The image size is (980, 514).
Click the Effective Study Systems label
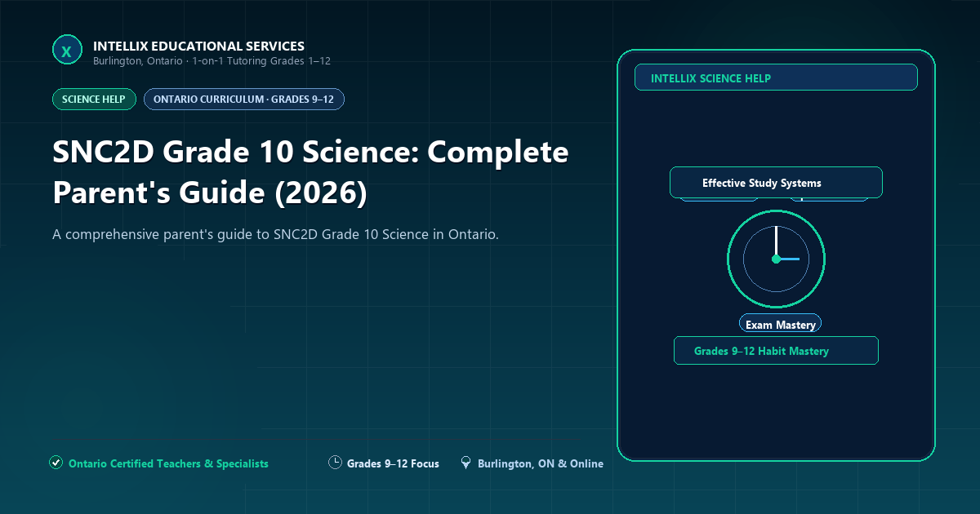pyautogui.click(x=776, y=183)
